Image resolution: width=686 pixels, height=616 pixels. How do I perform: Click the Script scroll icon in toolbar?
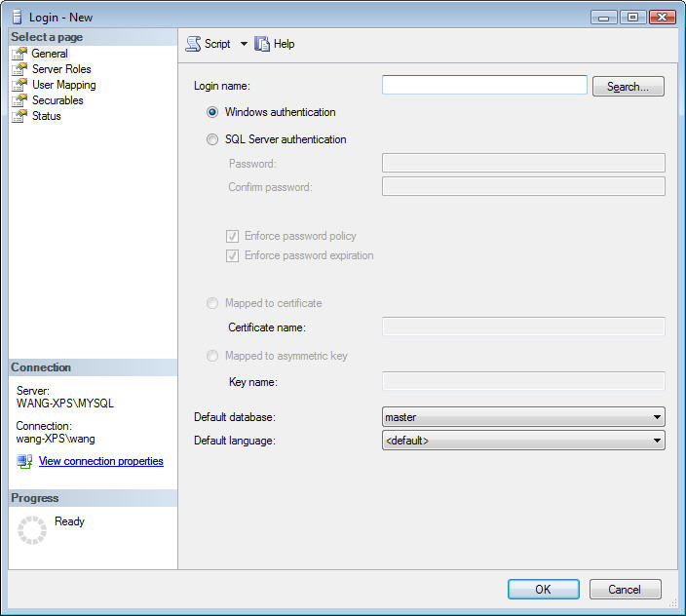[x=193, y=44]
